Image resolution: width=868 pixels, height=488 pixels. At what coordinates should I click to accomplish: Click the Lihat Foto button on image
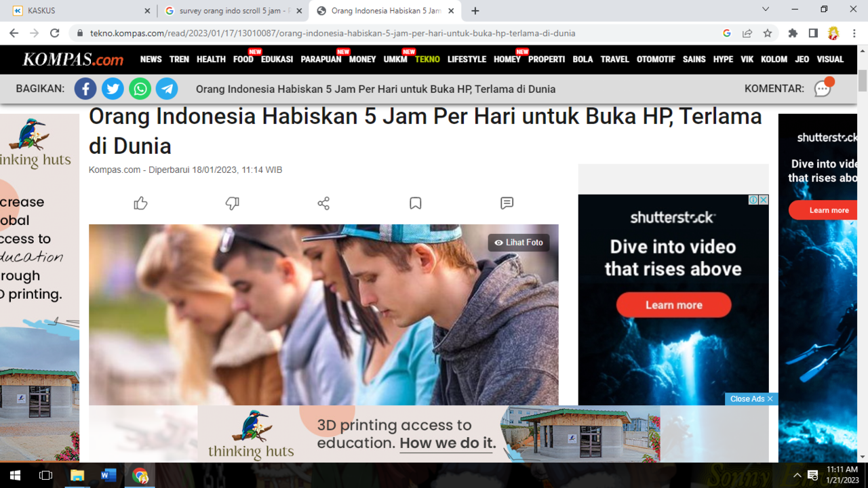tap(519, 243)
